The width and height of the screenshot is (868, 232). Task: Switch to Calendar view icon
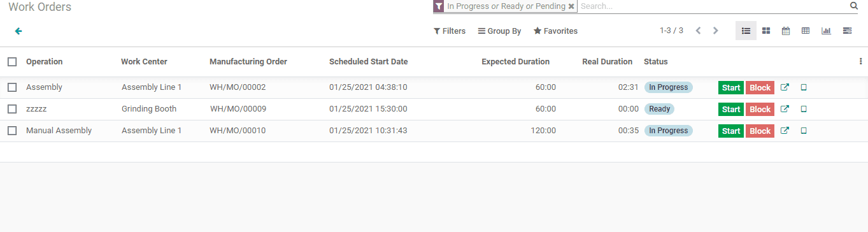(x=786, y=31)
